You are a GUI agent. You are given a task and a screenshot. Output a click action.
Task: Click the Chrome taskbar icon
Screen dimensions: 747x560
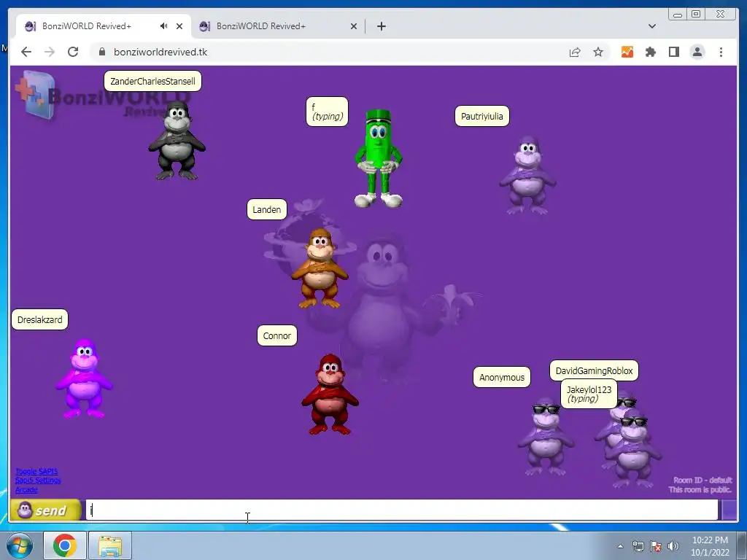(x=65, y=545)
